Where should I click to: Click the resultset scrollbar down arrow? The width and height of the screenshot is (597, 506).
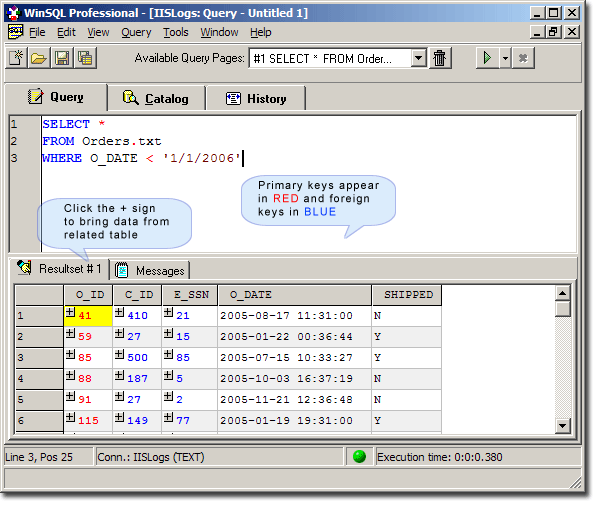tap(563, 426)
